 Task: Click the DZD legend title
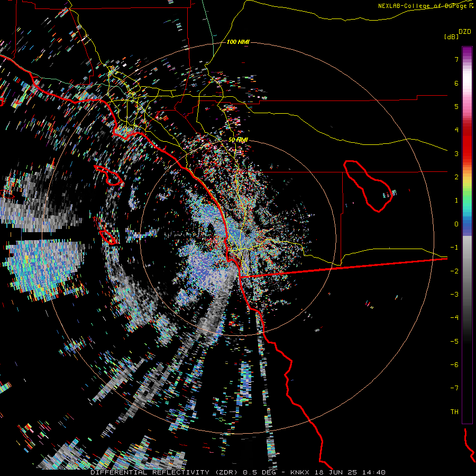465,31
